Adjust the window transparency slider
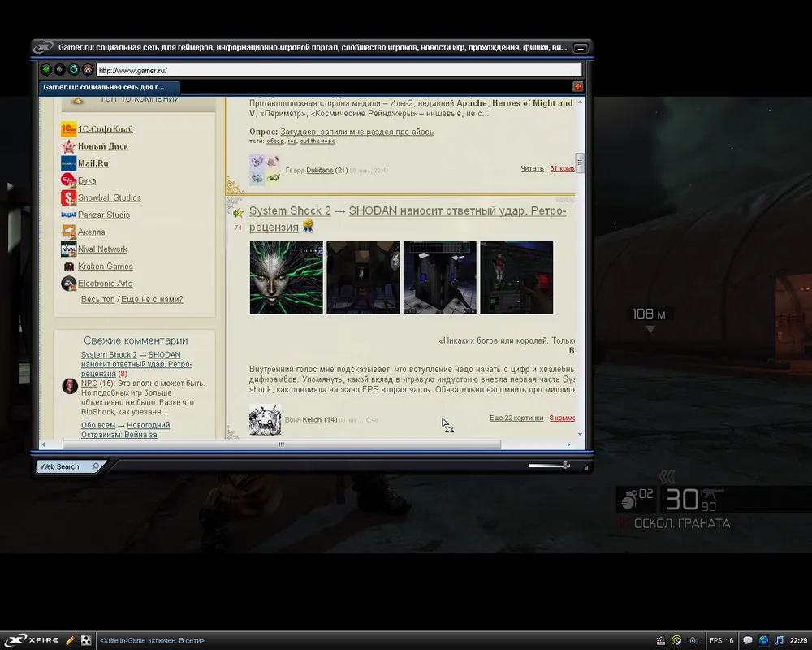This screenshot has height=650, width=812. coord(565,466)
